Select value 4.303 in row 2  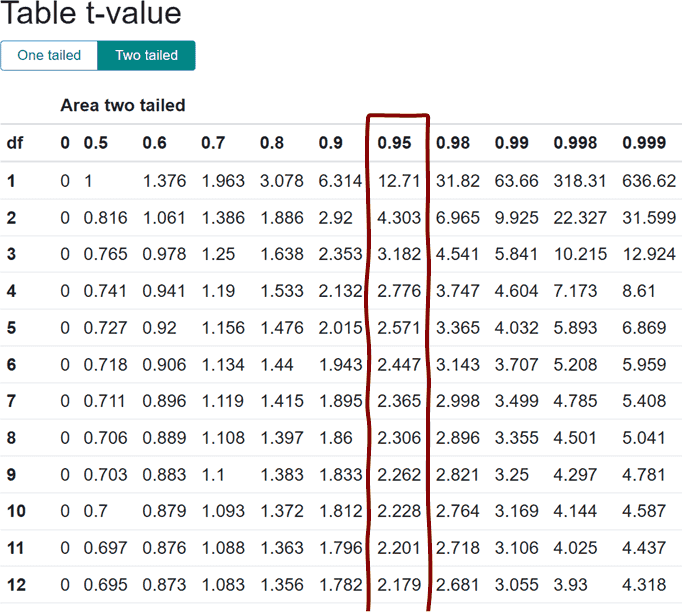399,217
